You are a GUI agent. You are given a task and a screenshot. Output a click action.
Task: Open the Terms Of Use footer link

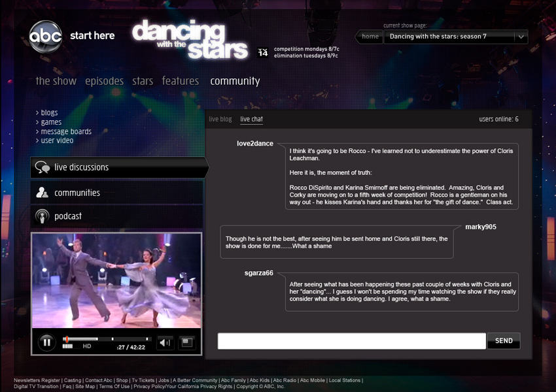[x=114, y=386]
